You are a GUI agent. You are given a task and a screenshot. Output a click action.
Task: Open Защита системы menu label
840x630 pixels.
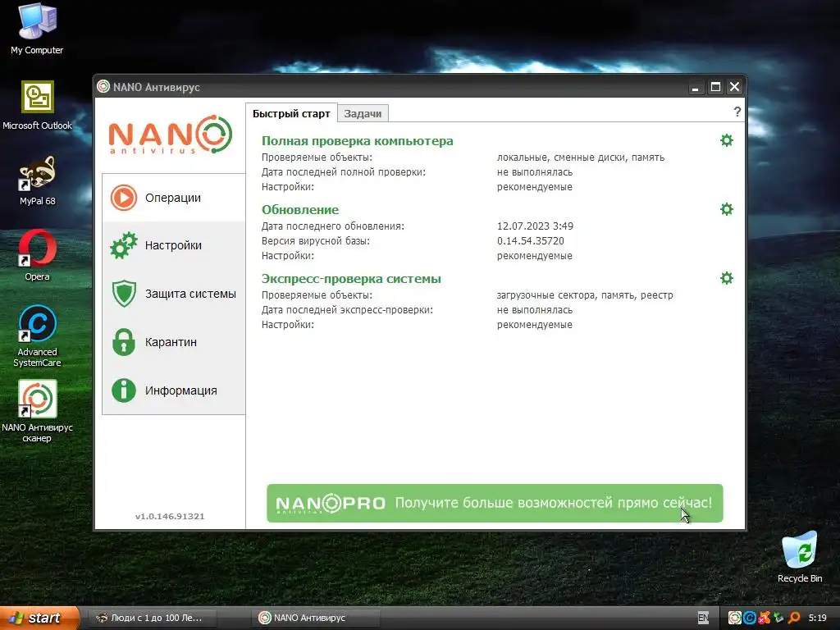[190, 294]
